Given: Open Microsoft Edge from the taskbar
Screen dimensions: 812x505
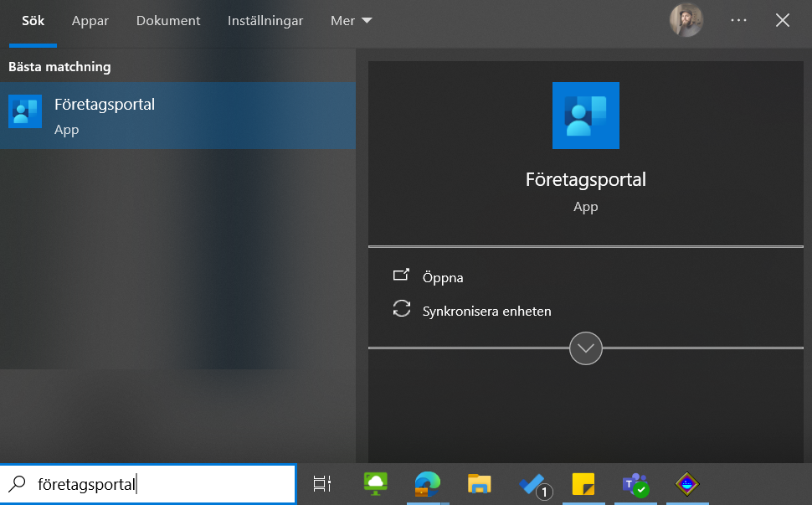Looking at the screenshot, I should (x=427, y=484).
